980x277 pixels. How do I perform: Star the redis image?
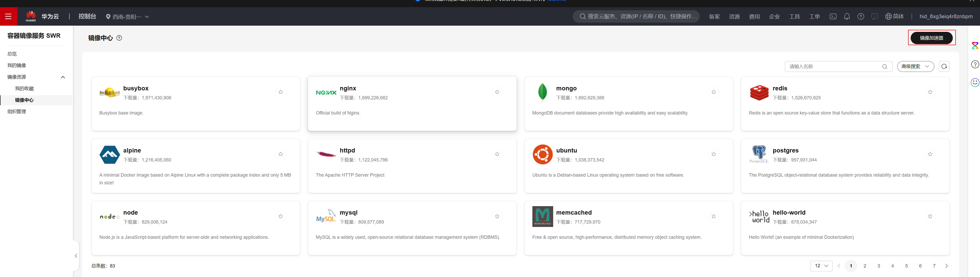(x=930, y=92)
